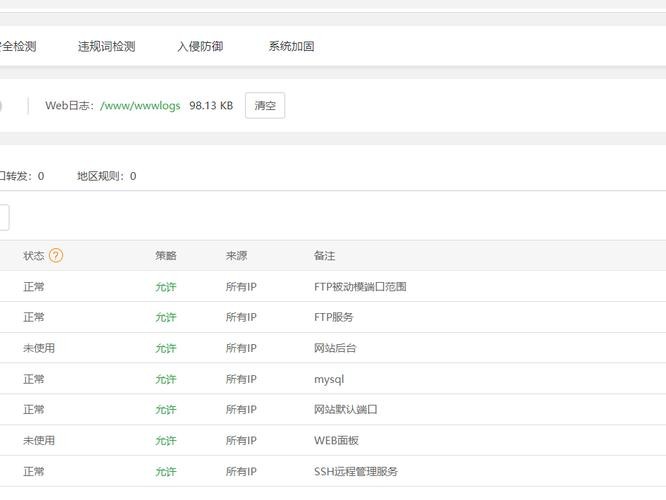
Task: Select the WEB面板 remark text
Action: click(336, 441)
